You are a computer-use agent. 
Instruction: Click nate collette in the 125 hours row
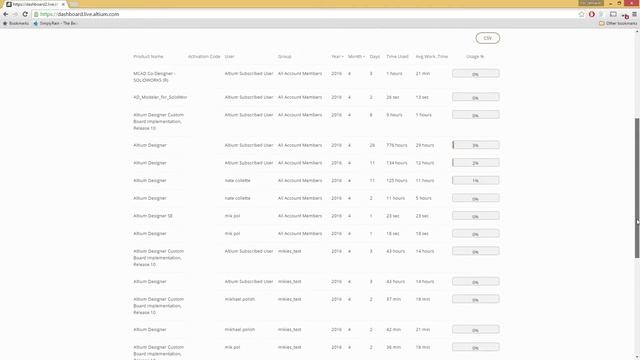[x=238, y=180]
